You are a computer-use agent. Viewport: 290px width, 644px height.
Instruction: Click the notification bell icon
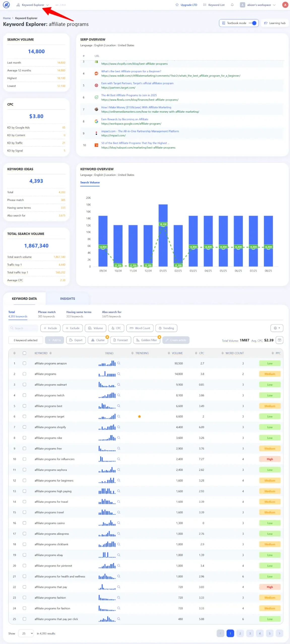coord(232,5)
